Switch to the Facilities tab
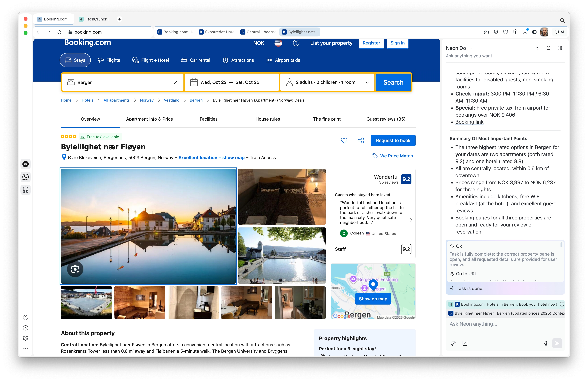Image resolution: width=588 pixels, height=381 pixels. (208, 119)
